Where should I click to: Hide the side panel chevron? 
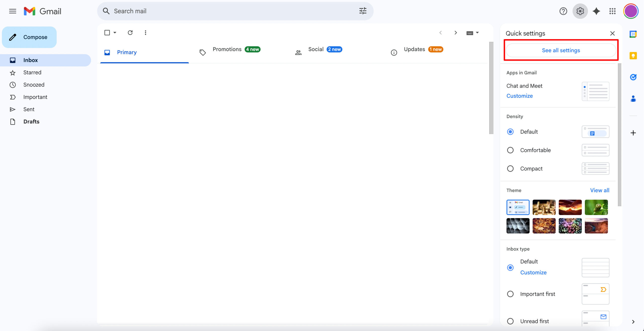[x=633, y=322]
